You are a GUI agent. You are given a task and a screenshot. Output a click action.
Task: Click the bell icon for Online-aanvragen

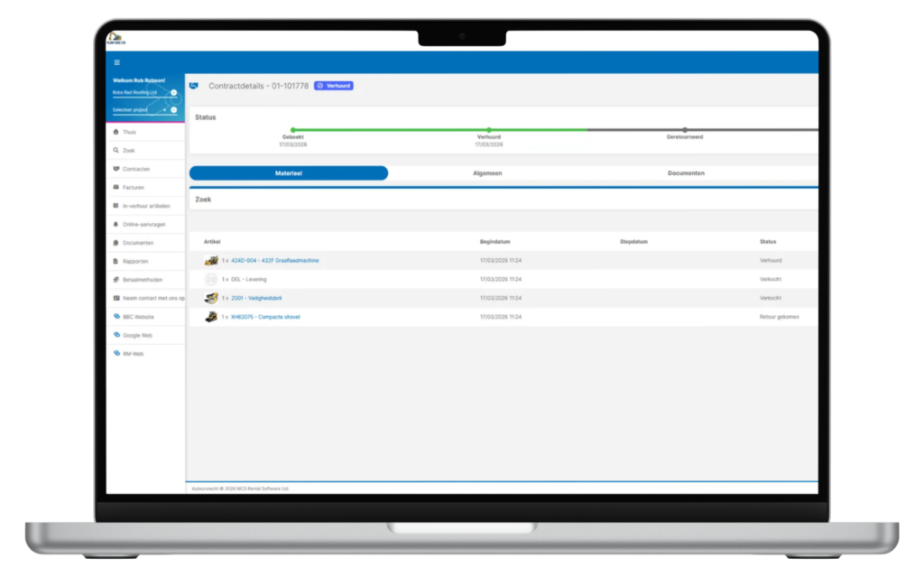[116, 224]
